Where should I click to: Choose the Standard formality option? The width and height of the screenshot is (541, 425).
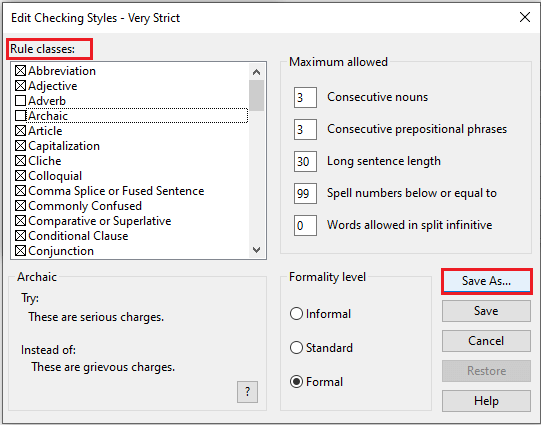296,347
